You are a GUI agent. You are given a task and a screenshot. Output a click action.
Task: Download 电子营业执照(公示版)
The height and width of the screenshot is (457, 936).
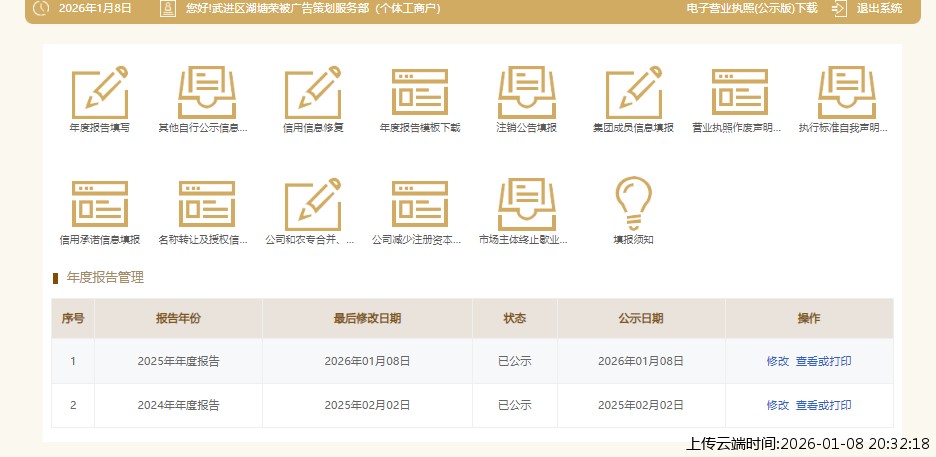pos(752,8)
